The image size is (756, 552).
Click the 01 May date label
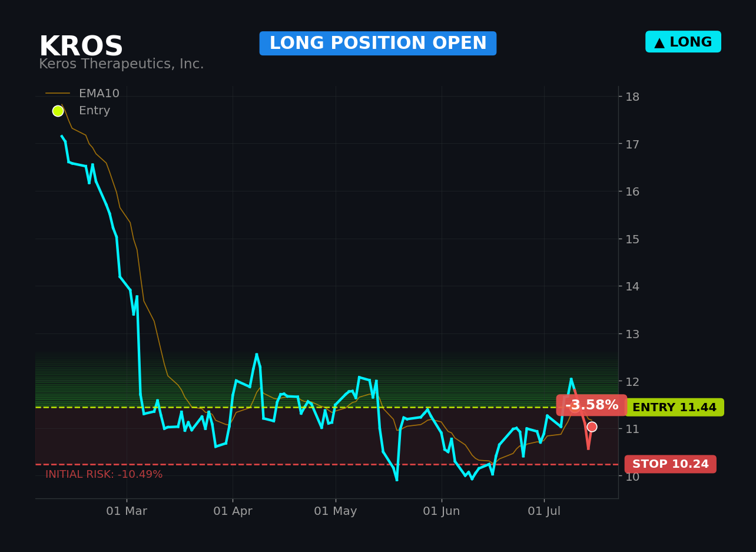[x=336, y=511]
